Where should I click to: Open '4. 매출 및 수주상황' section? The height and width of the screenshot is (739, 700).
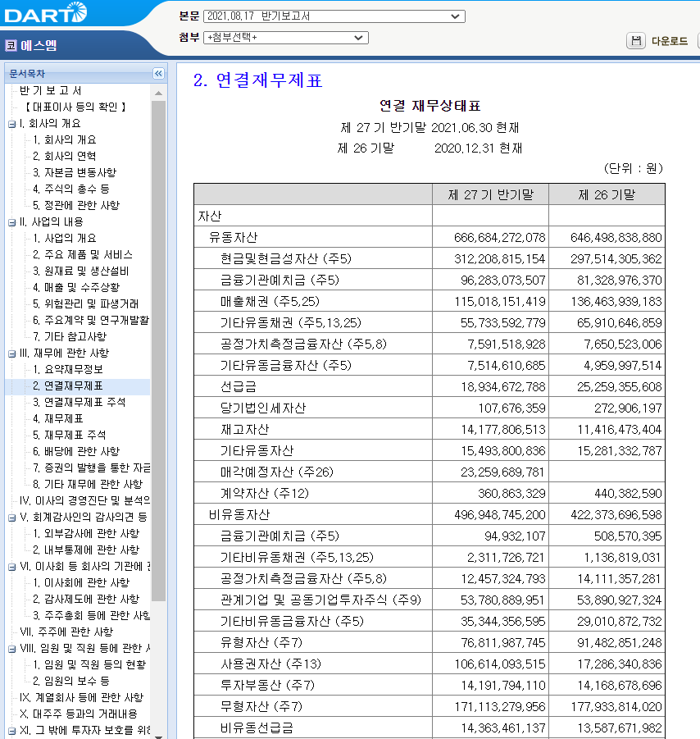(76, 288)
